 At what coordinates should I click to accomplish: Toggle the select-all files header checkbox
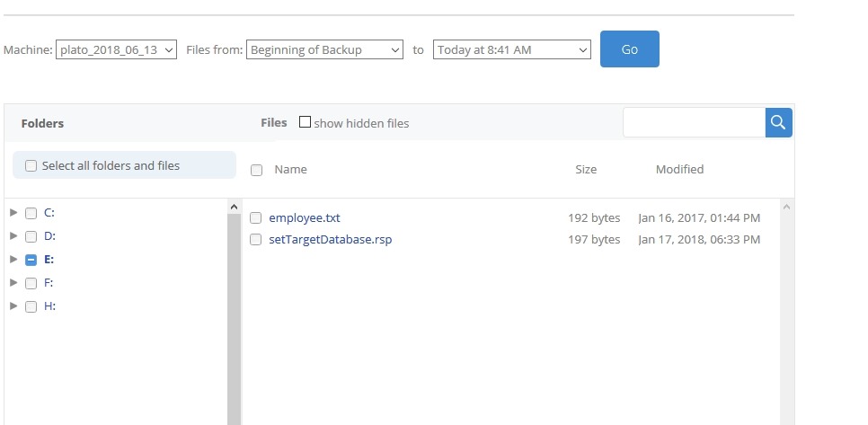click(257, 170)
